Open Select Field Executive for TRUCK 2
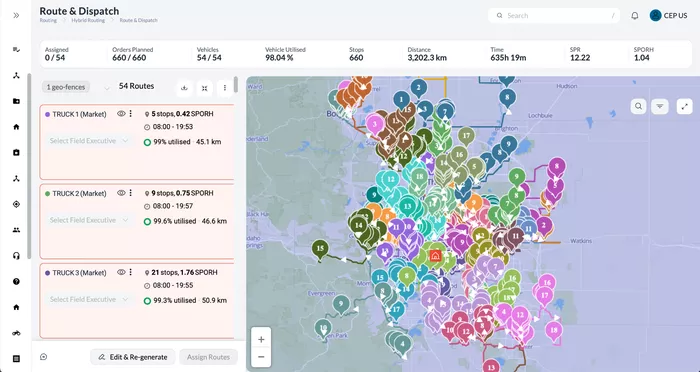The height and width of the screenshot is (372, 700). 89,220
